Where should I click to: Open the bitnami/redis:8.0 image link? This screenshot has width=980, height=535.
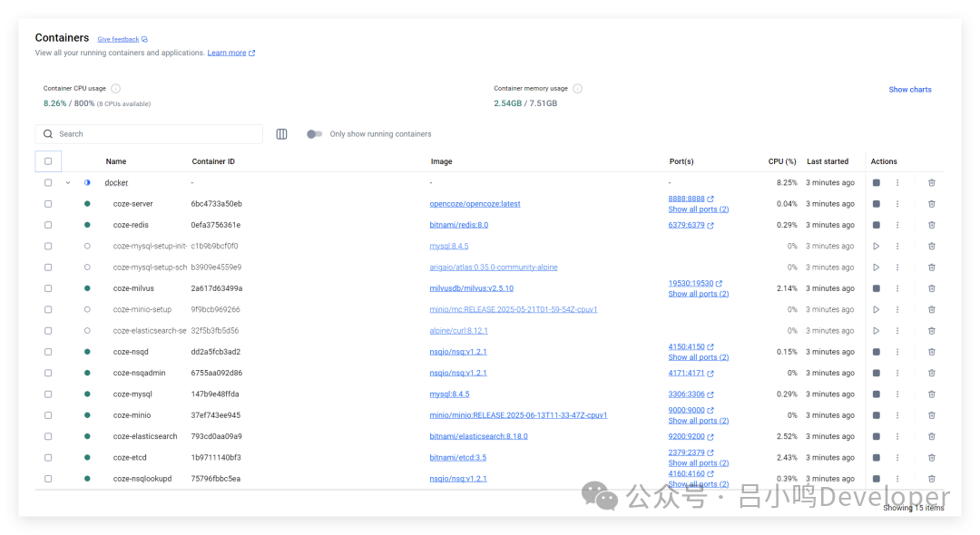pyautogui.click(x=459, y=226)
